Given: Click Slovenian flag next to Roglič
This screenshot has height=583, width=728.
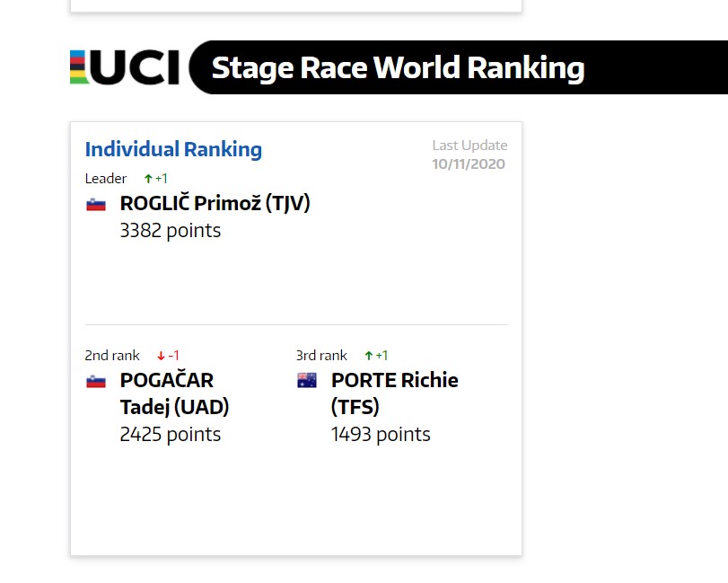Looking at the screenshot, I should click(x=96, y=205).
